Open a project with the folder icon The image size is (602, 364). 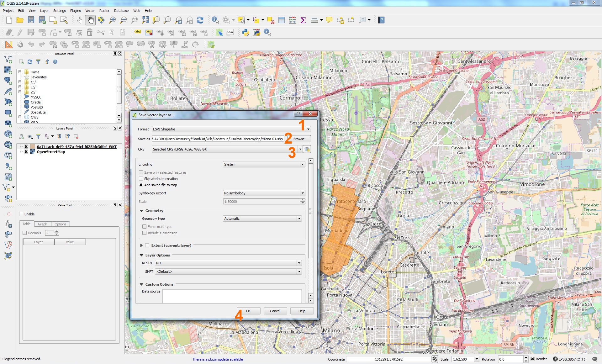(x=20, y=20)
